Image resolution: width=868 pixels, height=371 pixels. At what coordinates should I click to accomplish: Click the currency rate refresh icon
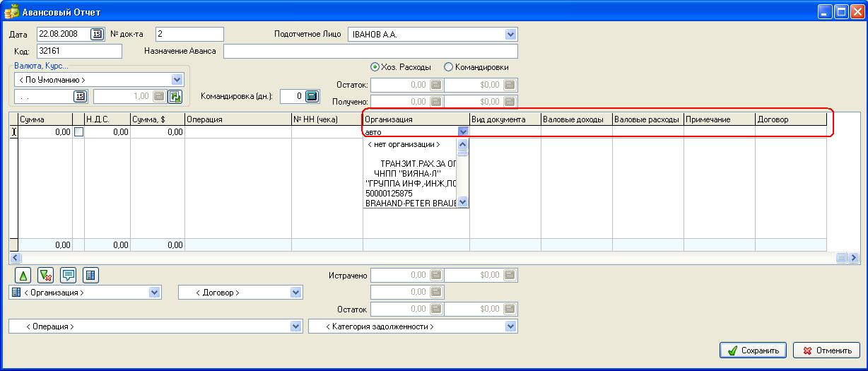click(175, 97)
